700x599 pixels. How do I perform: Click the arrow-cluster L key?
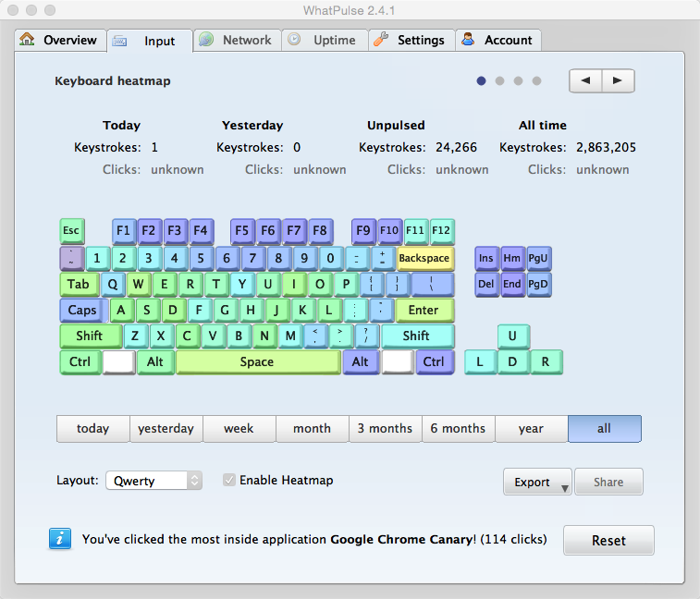tap(480, 362)
